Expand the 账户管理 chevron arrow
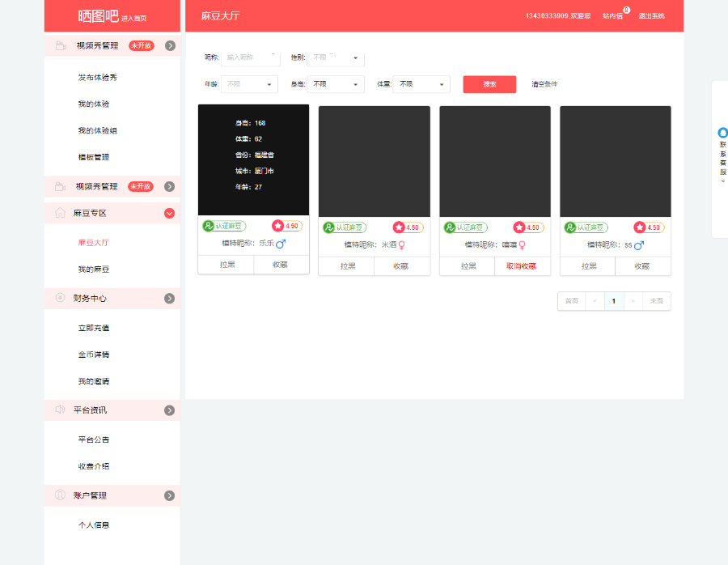The height and width of the screenshot is (565, 728). [170, 495]
